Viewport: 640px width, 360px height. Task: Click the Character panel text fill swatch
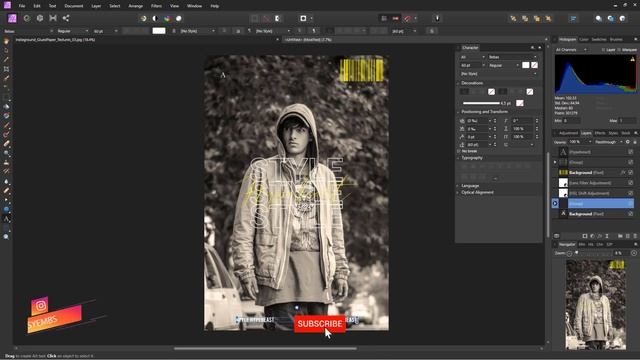[526, 65]
